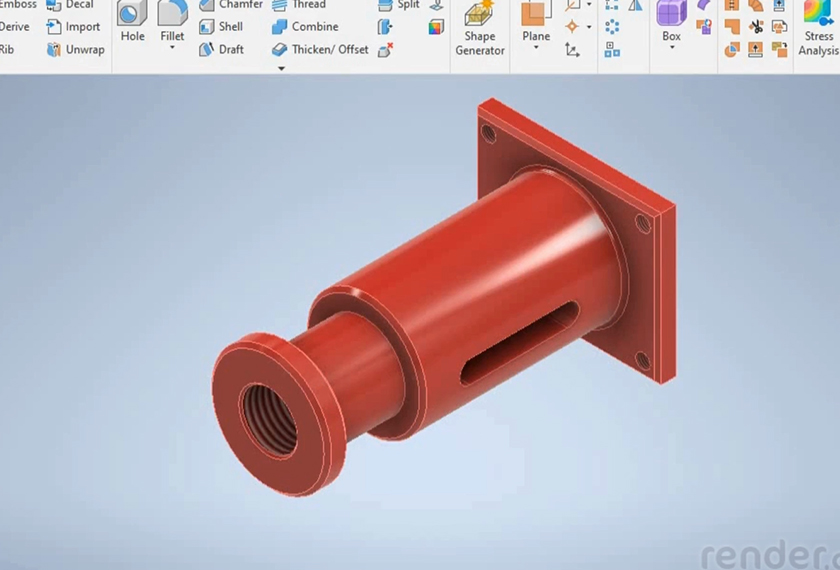Click the Fillet tool icon
Image resolution: width=840 pixels, height=570 pixels.
tap(172, 22)
